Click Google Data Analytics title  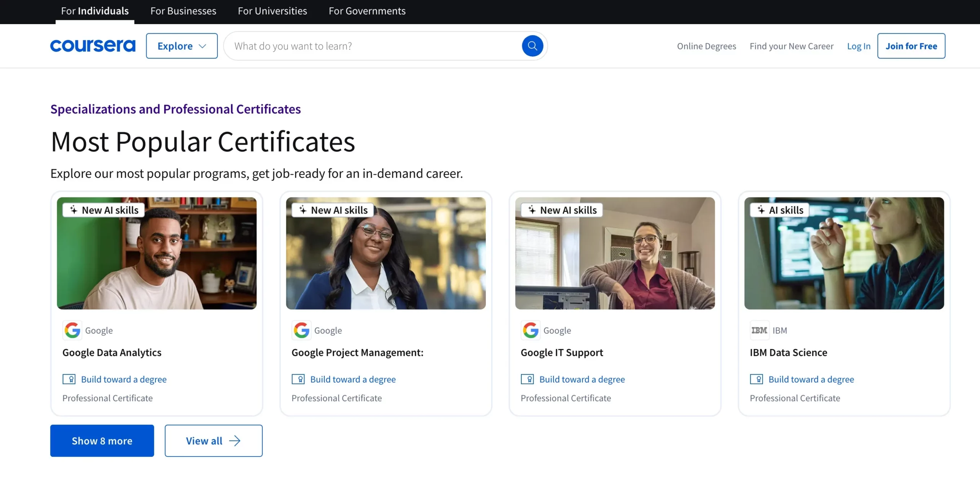(x=112, y=352)
